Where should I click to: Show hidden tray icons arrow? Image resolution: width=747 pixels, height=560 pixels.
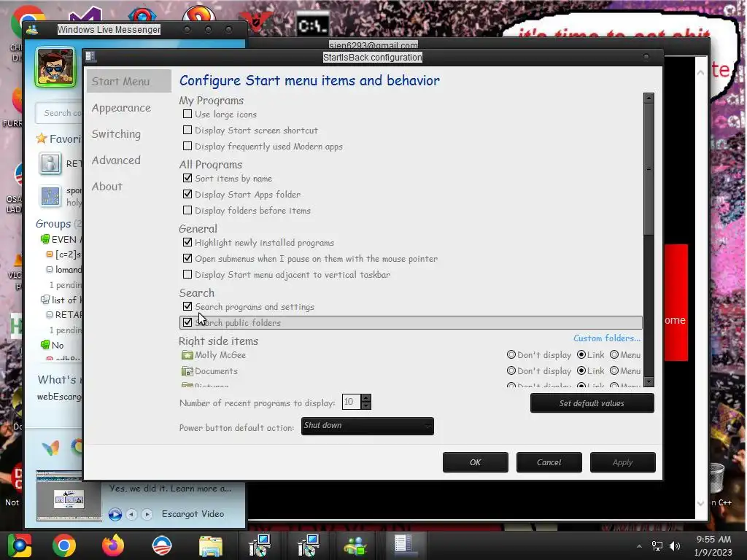point(639,545)
